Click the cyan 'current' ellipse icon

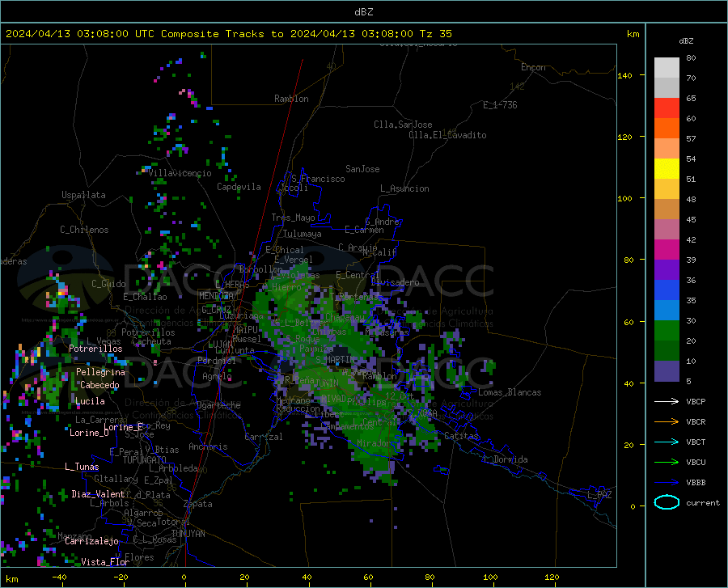[667, 502]
